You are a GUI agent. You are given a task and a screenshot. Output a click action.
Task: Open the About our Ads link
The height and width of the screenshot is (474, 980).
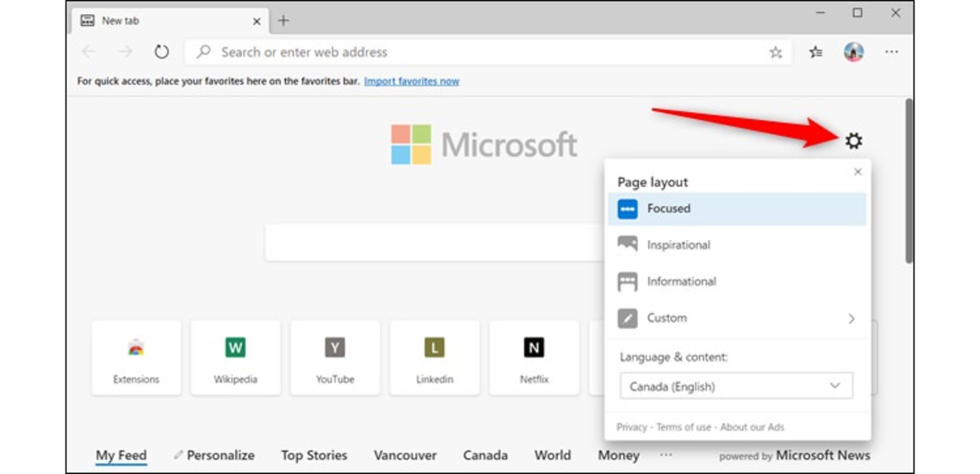(752, 427)
